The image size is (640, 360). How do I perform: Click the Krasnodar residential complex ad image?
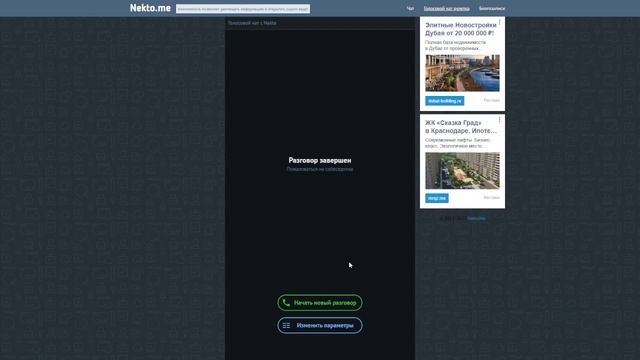point(462,171)
